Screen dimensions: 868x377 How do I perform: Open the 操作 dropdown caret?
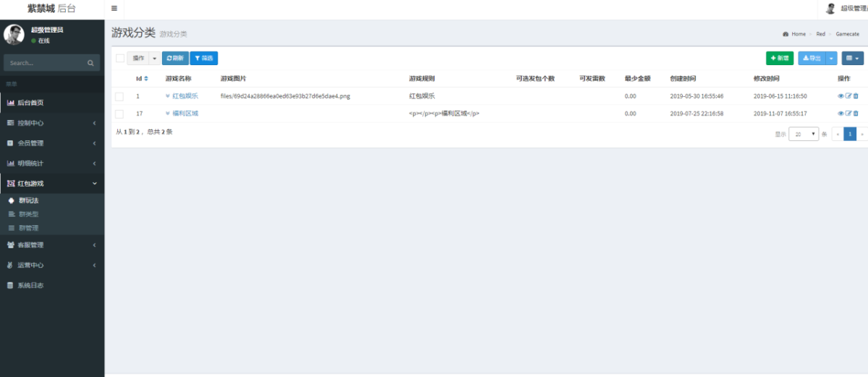pos(154,58)
